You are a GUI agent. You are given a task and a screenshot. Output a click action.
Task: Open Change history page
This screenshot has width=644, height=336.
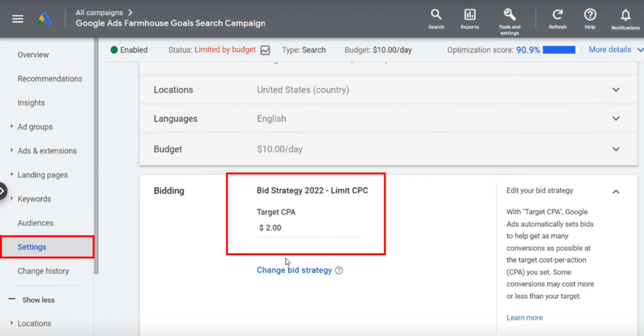click(43, 271)
